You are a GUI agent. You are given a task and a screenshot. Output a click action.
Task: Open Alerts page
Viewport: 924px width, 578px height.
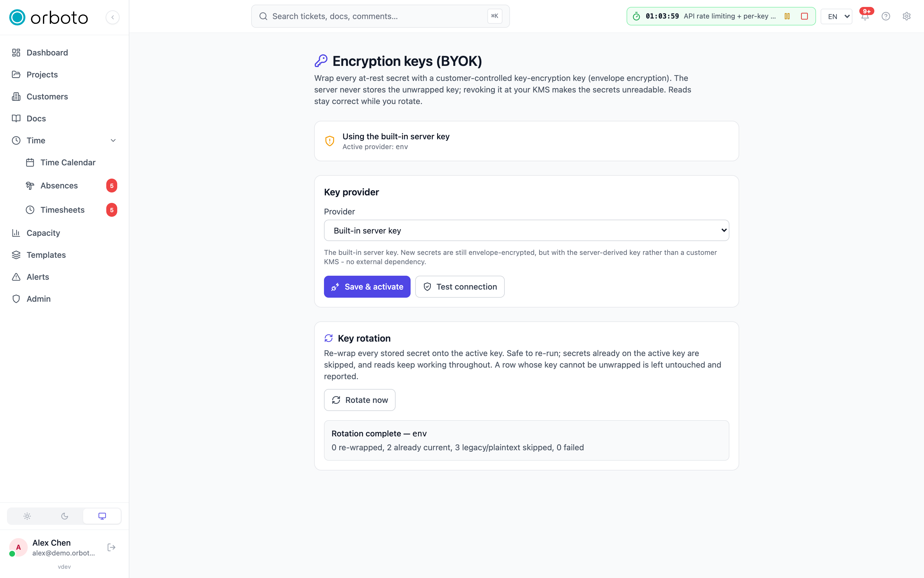tap(64, 277)
